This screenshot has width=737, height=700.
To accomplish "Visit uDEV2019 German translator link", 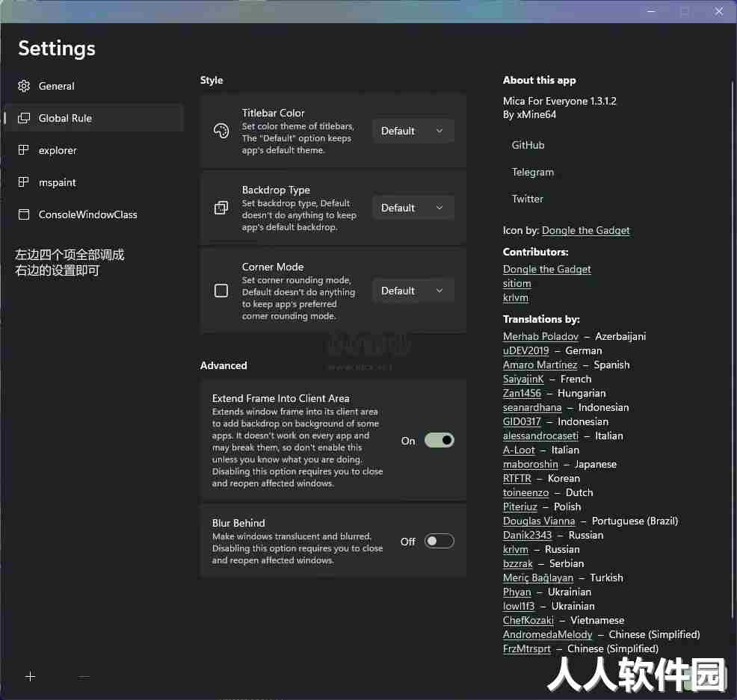I will (525, 350).
